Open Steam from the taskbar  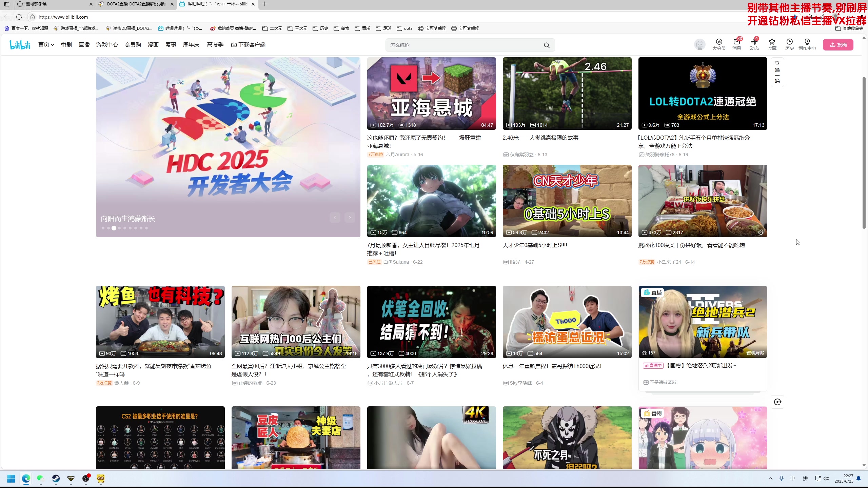[x=56, y=479]
